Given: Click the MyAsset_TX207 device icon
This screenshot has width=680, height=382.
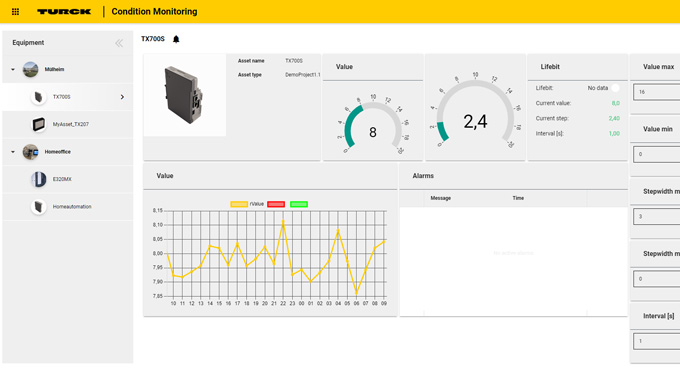Looking at the screenshot, I should pos(39,124).
